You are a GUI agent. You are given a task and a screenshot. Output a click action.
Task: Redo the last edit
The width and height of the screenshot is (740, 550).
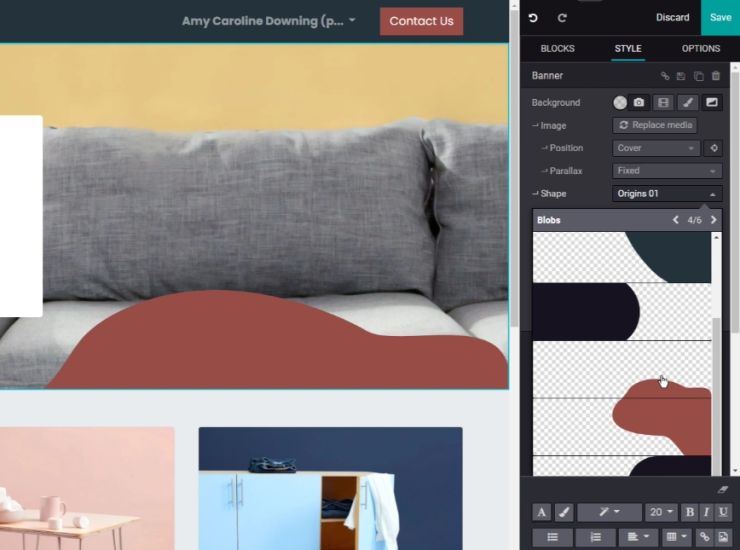click(x=562, y=18)
